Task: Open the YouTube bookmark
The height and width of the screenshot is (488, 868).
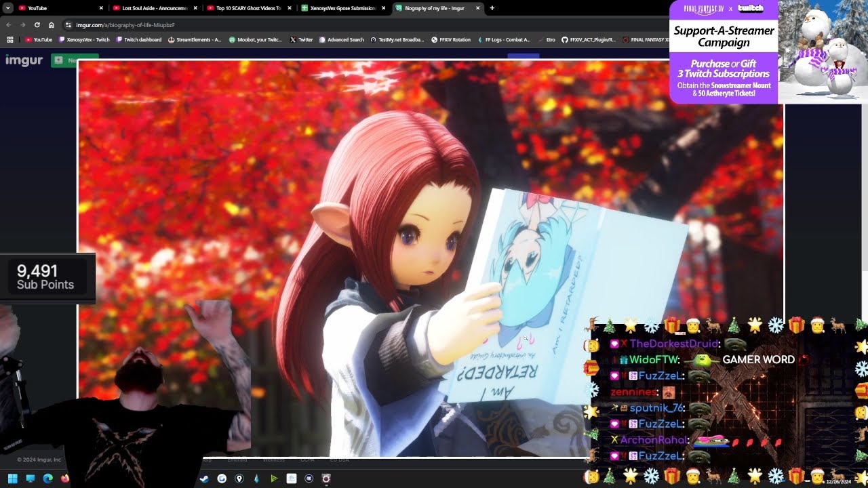Action: 39,40
